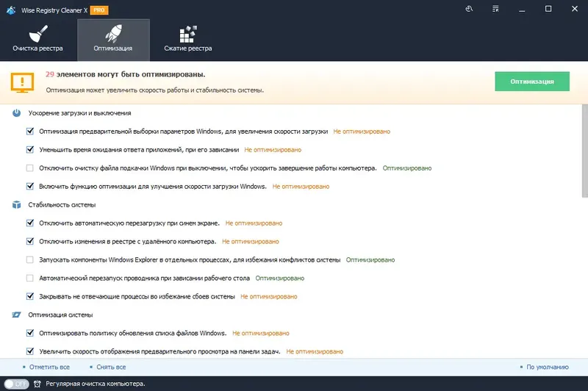Uncheck Увеличить скорость отображения предварительного просмотра
The height and width of the screenshot is (391, 588).
(x=30, y=351)
